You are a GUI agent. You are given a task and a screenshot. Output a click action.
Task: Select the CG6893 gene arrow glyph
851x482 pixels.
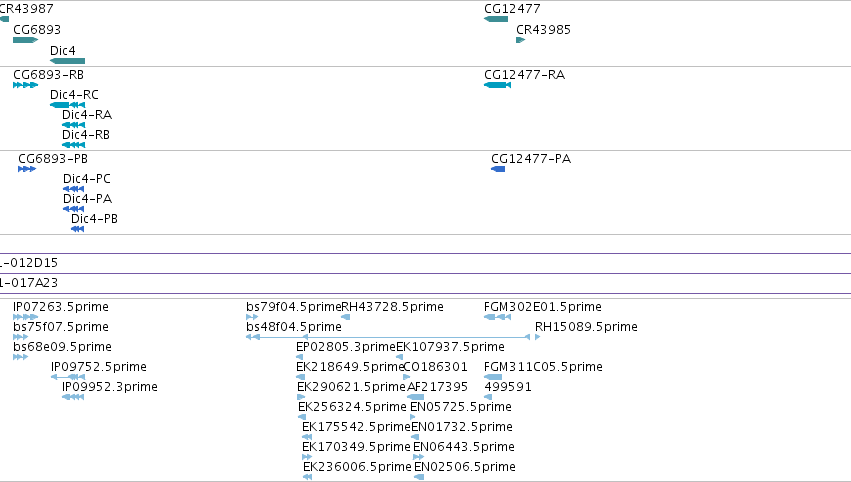(x=26, y=40)
